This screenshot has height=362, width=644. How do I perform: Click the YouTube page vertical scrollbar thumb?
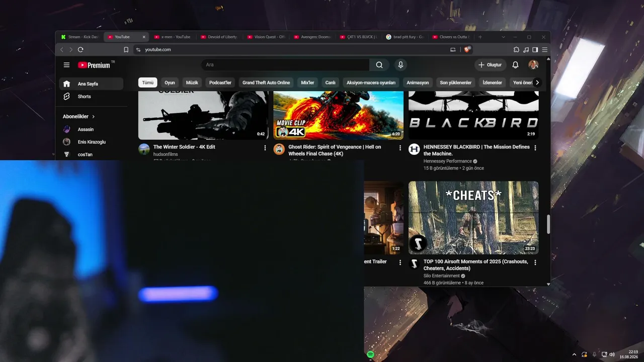click(548, 224)
